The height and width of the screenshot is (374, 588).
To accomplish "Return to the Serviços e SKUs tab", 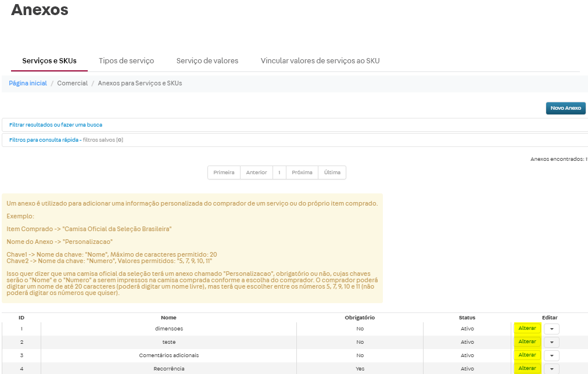I will (x=49, y=60).
